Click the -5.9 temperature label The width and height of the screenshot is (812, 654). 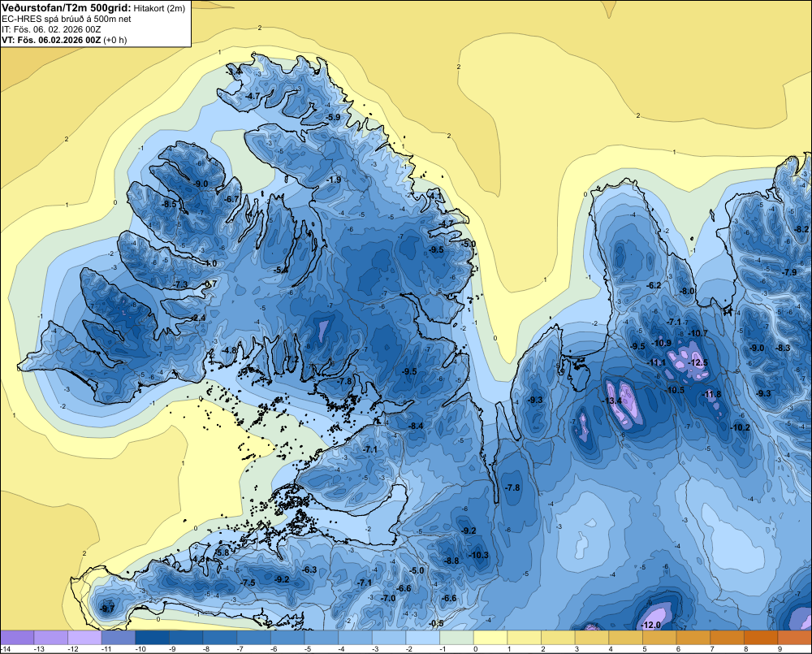pyautogui.click(x=334, y=117)
